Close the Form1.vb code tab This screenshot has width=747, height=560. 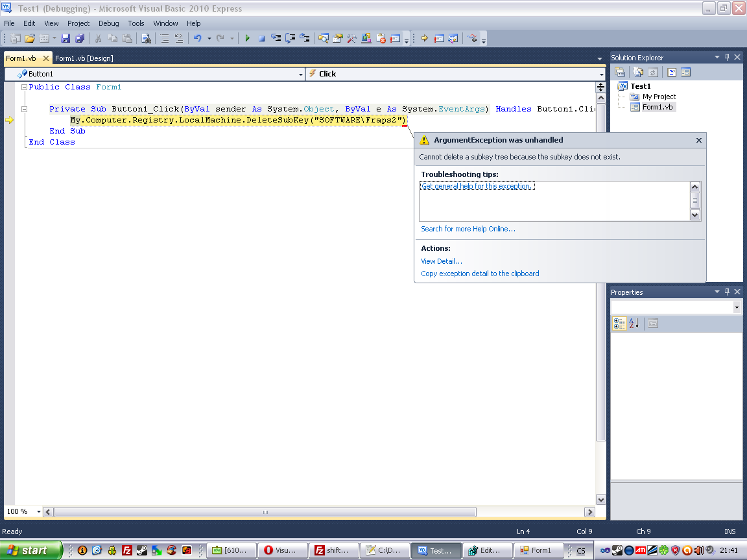coord(46,58)
